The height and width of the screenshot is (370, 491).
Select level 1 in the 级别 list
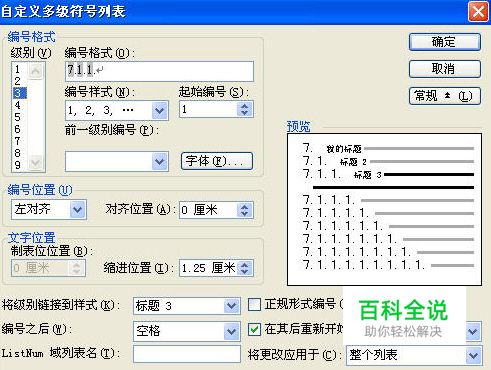pos(17,69)
